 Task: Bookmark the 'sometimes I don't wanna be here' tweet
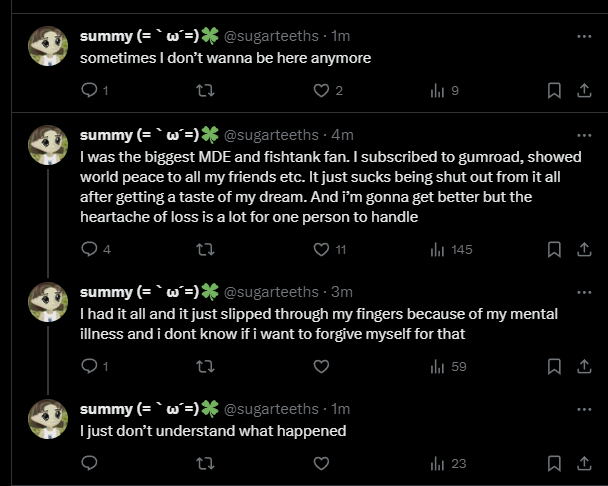pyautogui.click(x=554, y=90)
